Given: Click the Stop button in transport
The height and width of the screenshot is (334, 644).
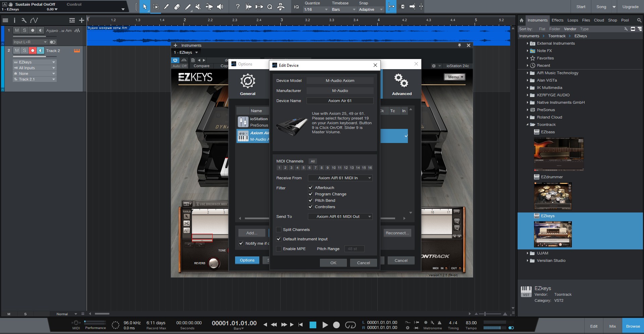Looking at the screenshot, I should click(x=313, y=325).
